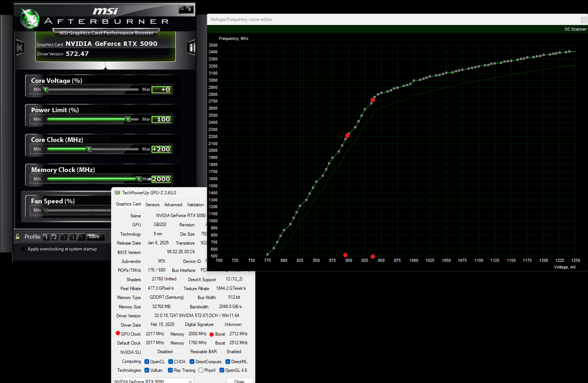Click the ROPs/TMUs value 176 / 680

156,270
